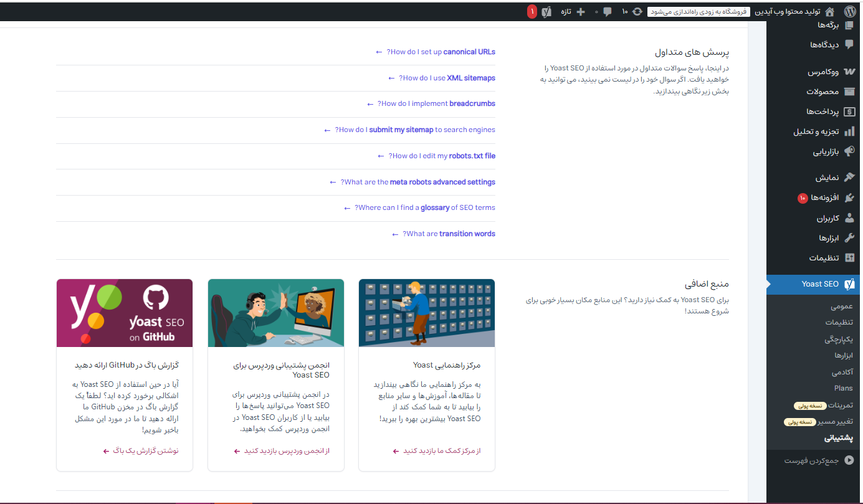
Task: Open comments using the speech bubble icon
Action: (607, 11)
